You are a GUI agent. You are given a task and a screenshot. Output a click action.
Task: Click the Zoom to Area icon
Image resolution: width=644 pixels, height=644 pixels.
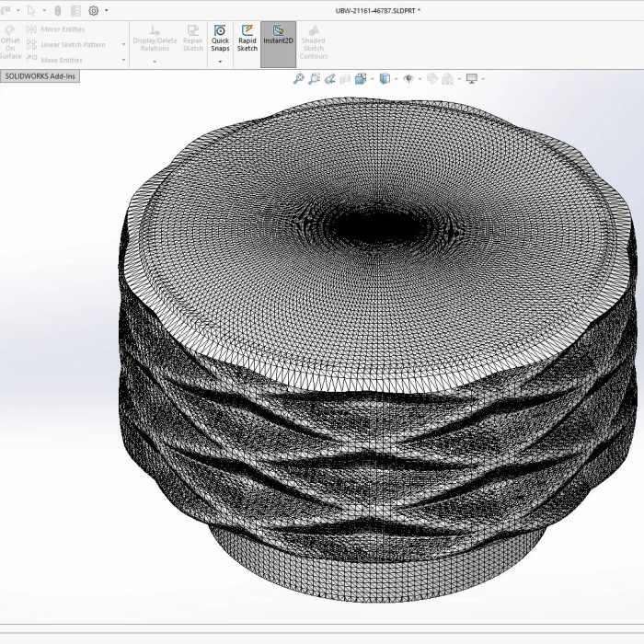[x=315, y=78]
